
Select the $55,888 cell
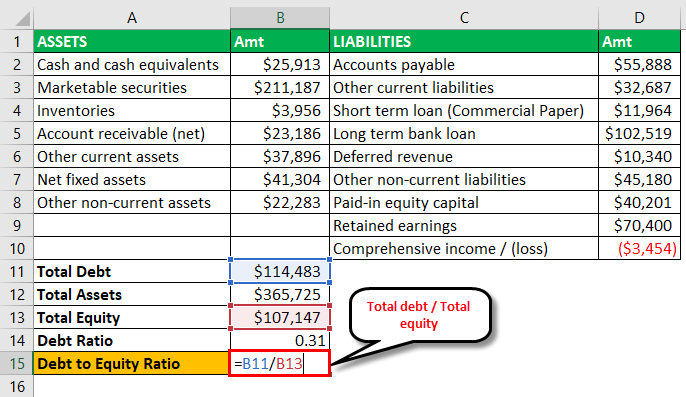[x=639, y=65]
